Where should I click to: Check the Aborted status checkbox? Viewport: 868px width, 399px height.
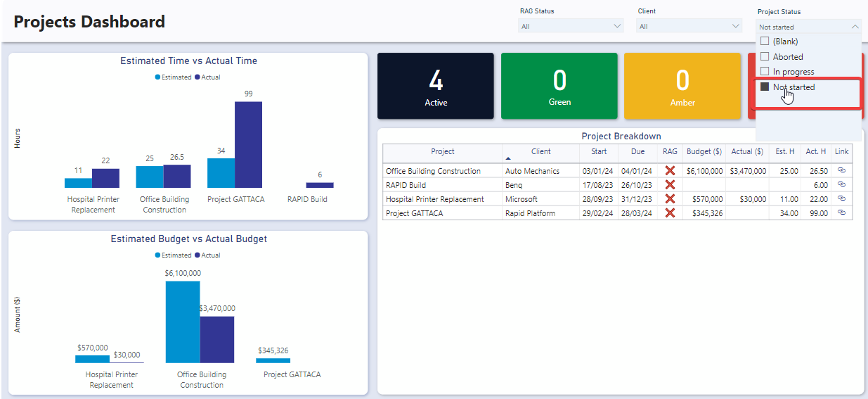click(765, 56)
